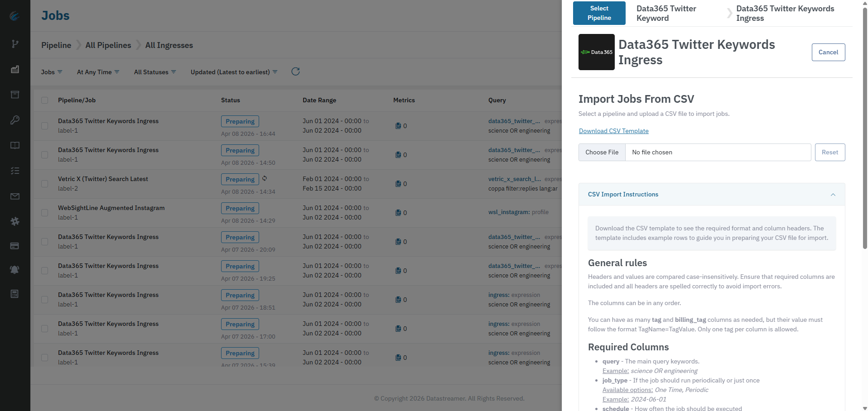Click the No file chosen field
868x411 pixels.
click(x=718, y=152)
